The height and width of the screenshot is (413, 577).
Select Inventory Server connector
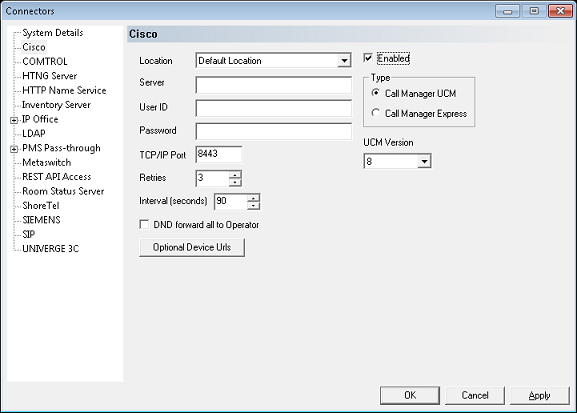coord(56,105)
